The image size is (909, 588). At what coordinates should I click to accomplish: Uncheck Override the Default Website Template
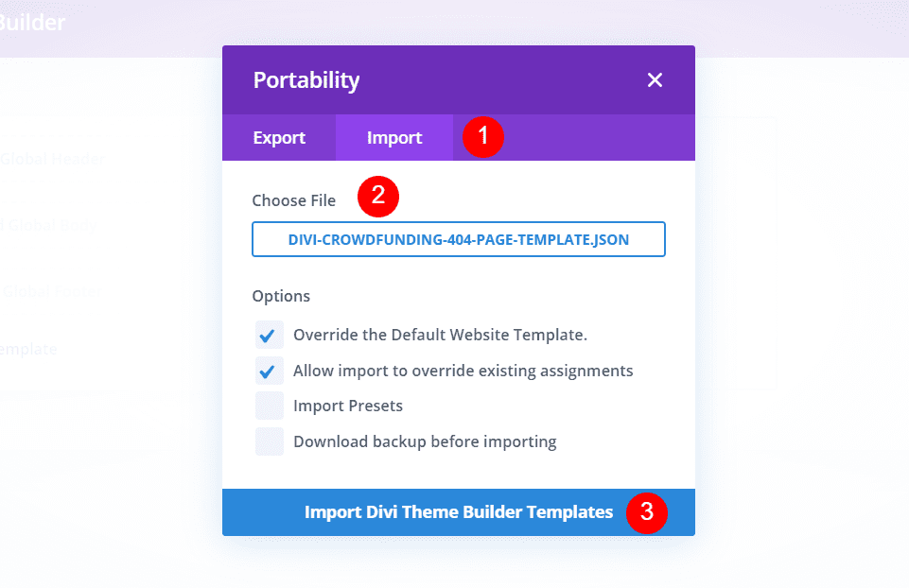click(269, 335)
